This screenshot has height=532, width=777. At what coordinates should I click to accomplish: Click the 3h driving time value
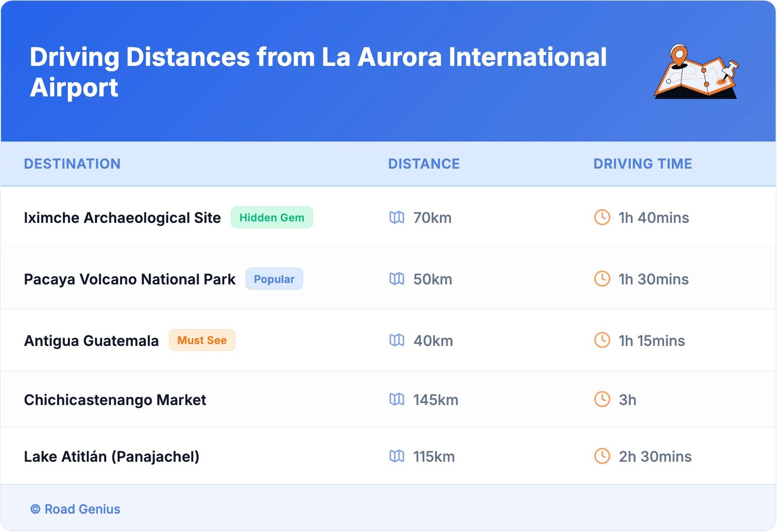pos(628,400)
